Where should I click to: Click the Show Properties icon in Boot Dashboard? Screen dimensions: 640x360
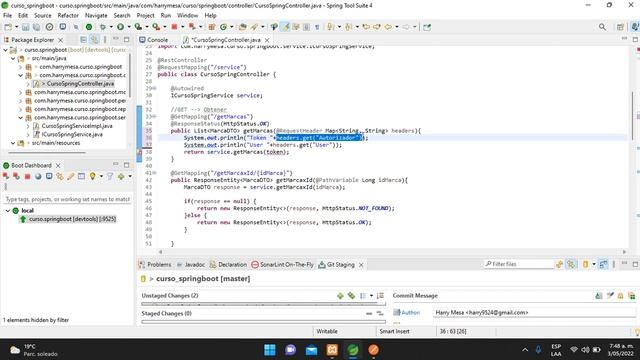(x=81, y=176)
